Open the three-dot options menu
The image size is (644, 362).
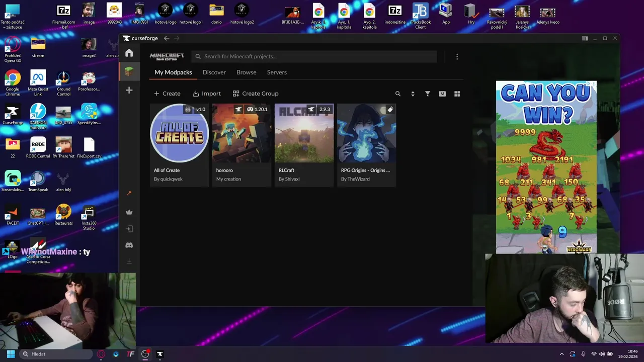pos(457,57)
